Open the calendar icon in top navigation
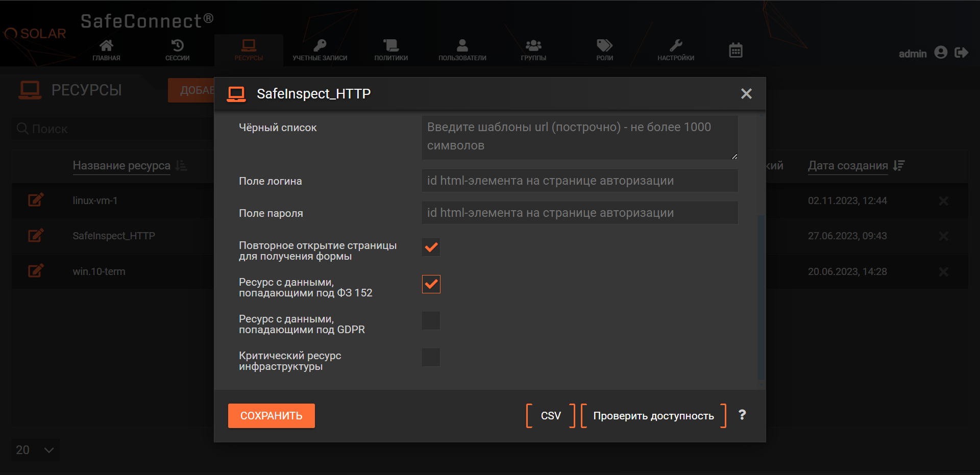 (x=736, y=51)
